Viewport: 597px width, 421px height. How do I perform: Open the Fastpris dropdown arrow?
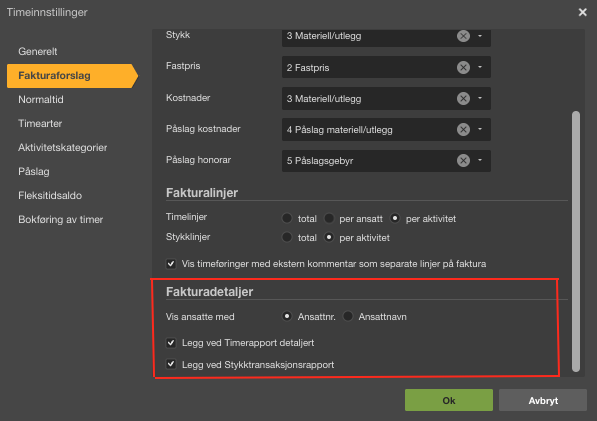click(480, 67)
